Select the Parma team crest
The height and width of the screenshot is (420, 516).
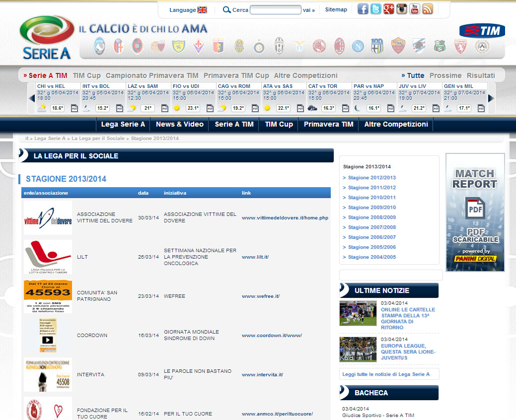[x=377, y=46]
